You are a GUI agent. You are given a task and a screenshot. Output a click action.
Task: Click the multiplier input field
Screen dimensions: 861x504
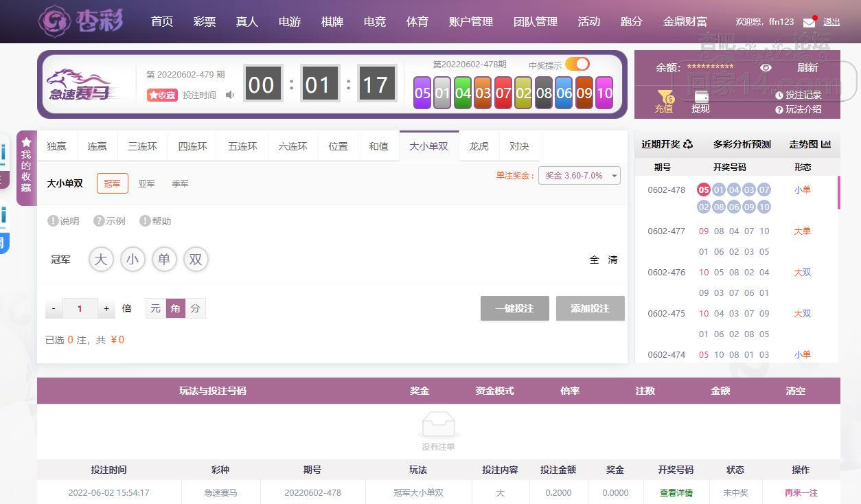click(80, 308)
